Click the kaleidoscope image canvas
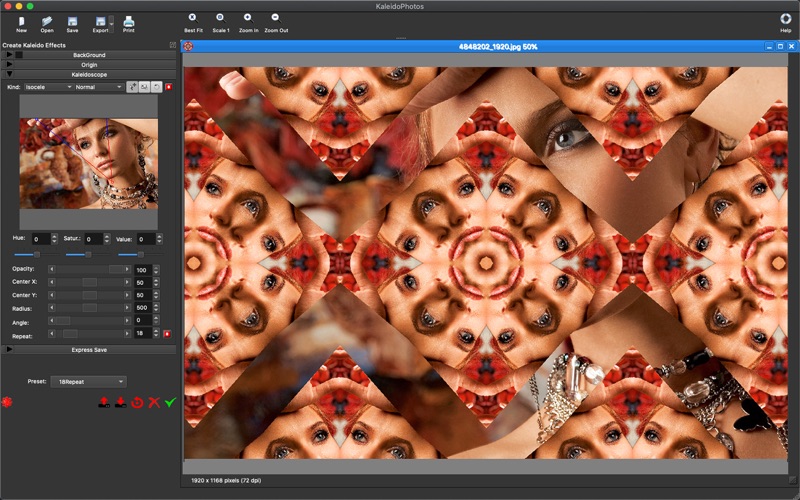The height and width of the screenshot is (500, 800). (486, 263)
